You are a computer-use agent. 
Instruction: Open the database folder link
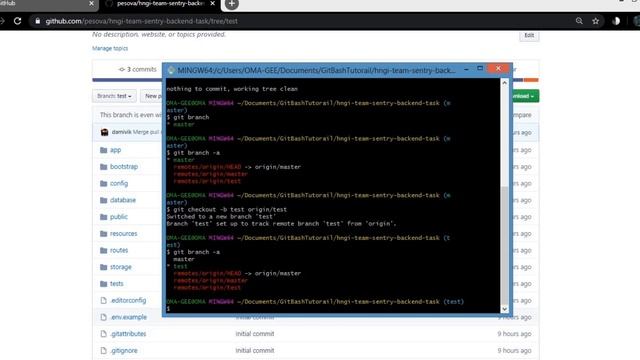(x=123, y=200)
